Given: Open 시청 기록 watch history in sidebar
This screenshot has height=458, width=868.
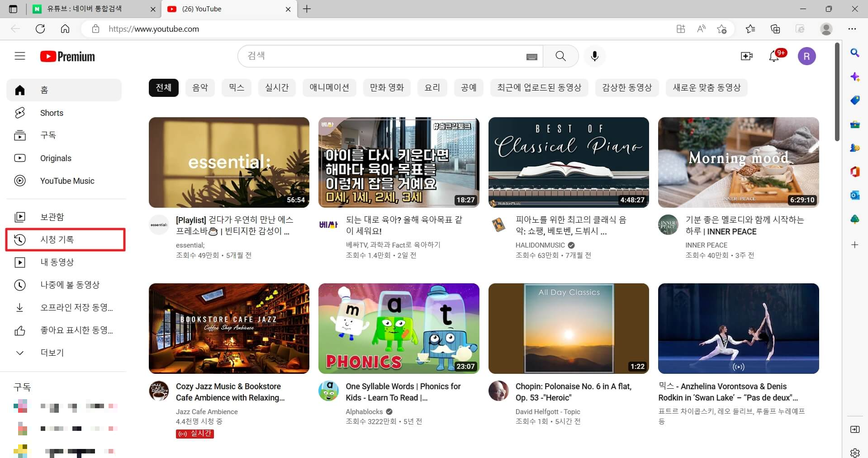Looking at the screenshot, I should tap(58, 239).
